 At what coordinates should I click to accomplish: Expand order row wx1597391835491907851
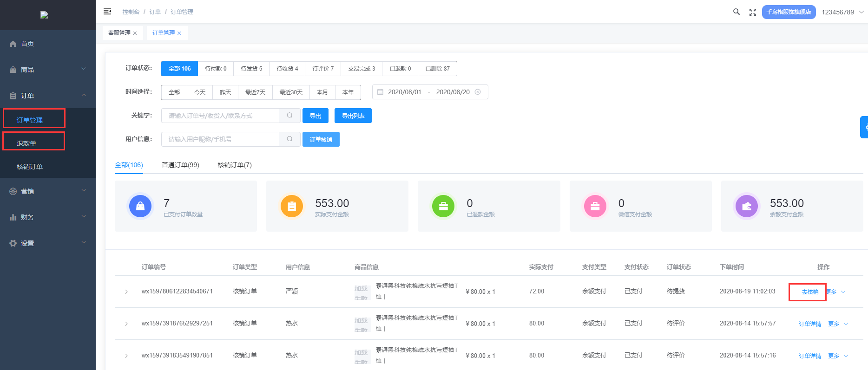click(x=126, y=356)
